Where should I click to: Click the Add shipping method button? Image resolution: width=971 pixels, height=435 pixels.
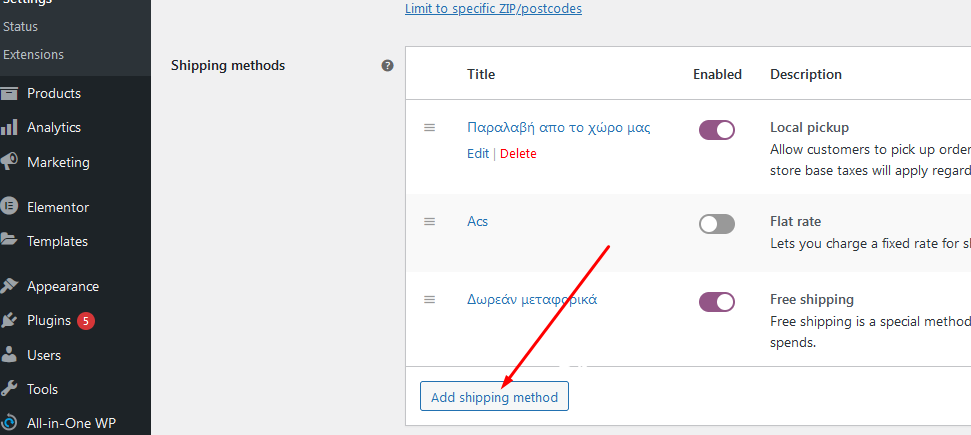coord(494,397)
